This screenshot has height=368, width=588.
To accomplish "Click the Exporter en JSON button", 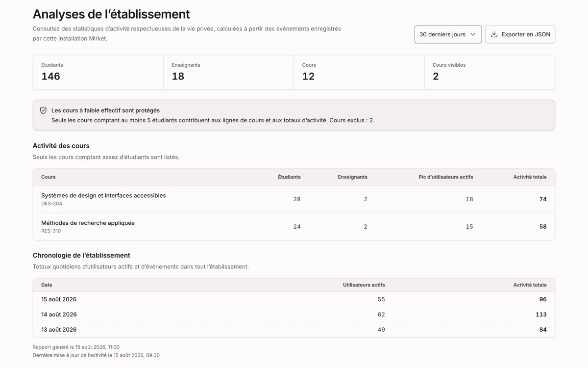I will [x=520, y=34].
